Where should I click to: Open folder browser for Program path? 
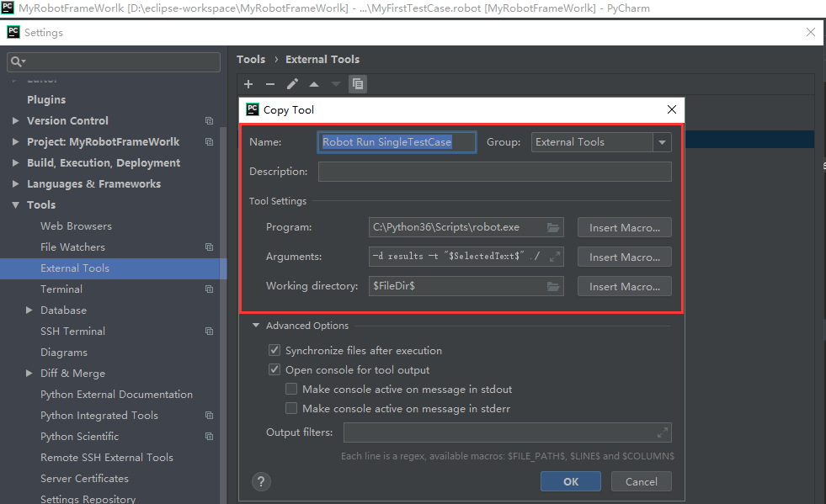click(x=553, y=226)
